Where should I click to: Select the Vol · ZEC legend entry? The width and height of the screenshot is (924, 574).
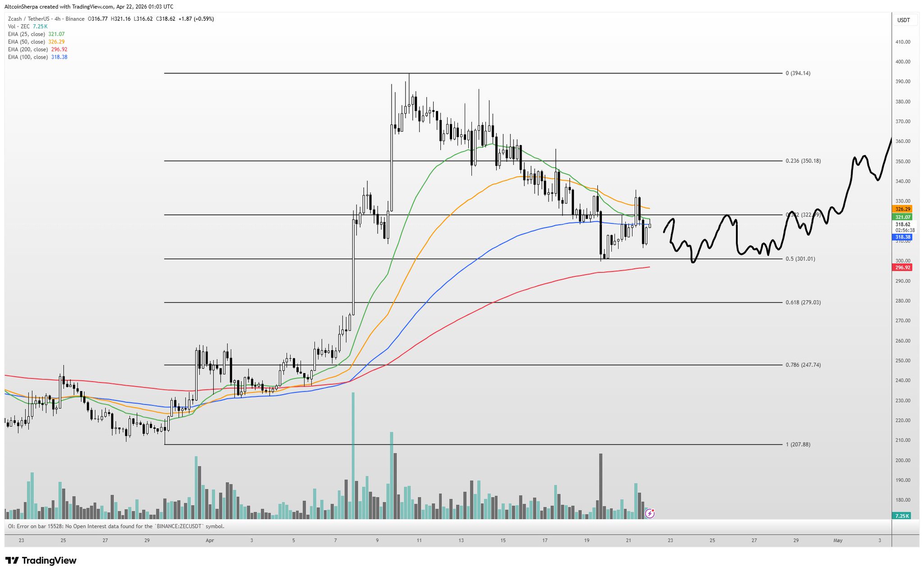tap(19, 27)
